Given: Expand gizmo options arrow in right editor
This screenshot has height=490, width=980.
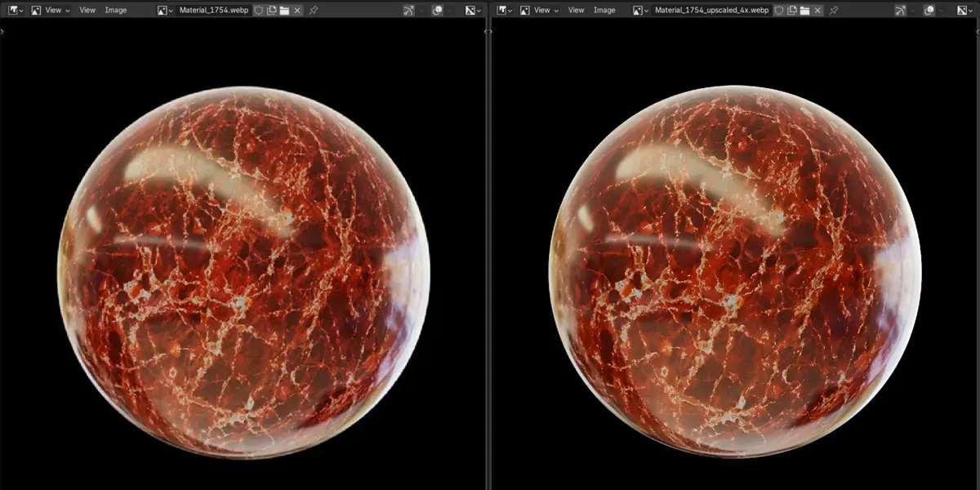Looking at the screenshot, I should click(913, 10).
